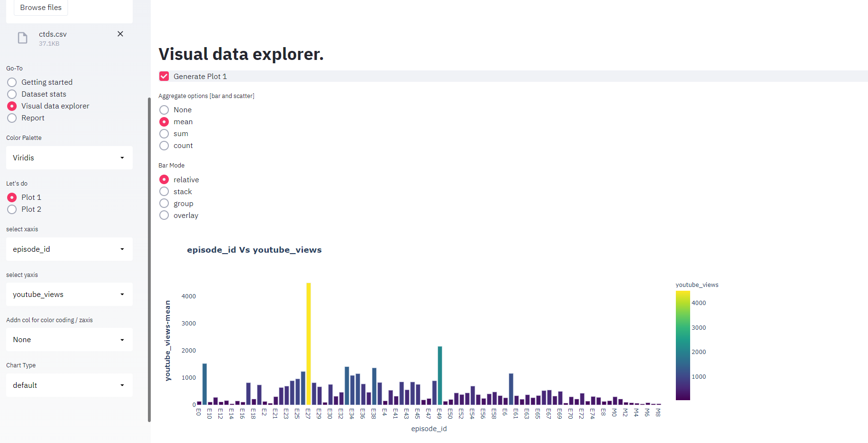Image resolution: width=868 pixels, height=443 pixels.
Task: Open the yaxis youtube_views dropdown
Action: click(x=69, y=295)
